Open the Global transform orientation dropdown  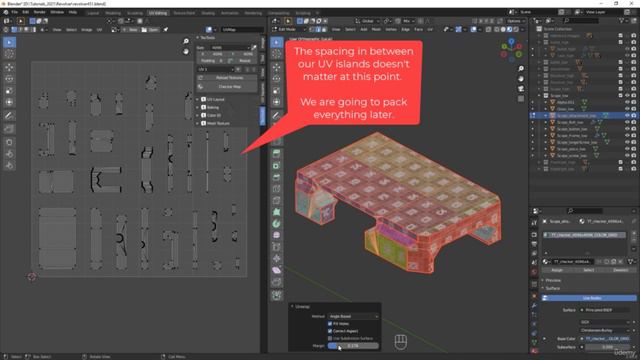(367, 21)
